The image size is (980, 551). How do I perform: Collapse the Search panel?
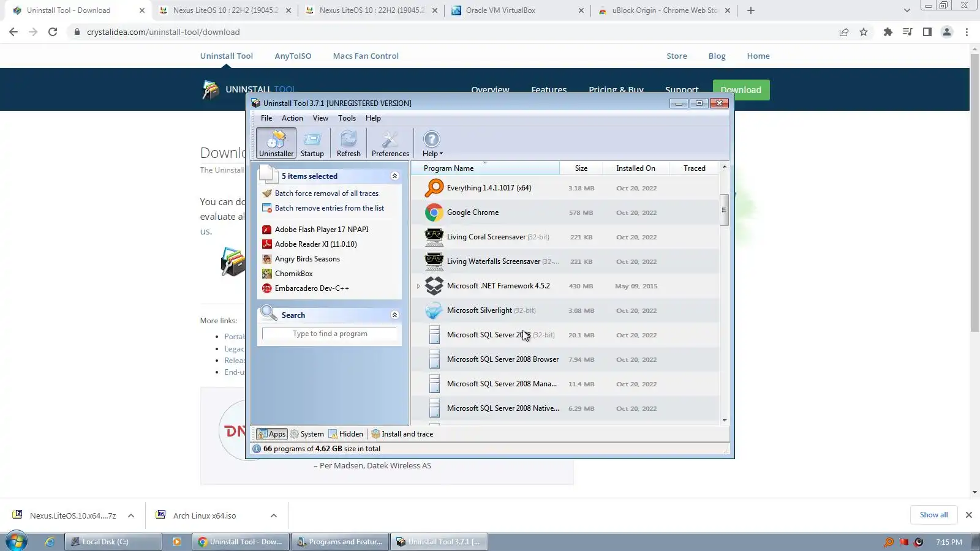[394, 315]
